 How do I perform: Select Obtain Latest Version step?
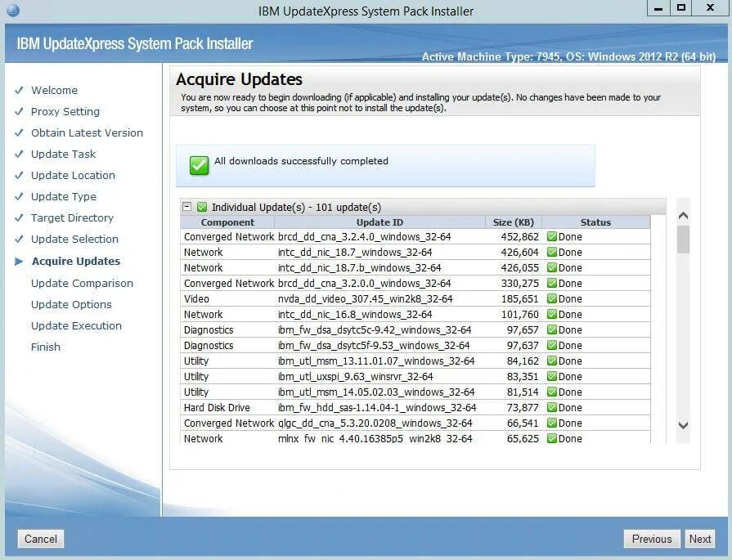[x=87, y=132]
